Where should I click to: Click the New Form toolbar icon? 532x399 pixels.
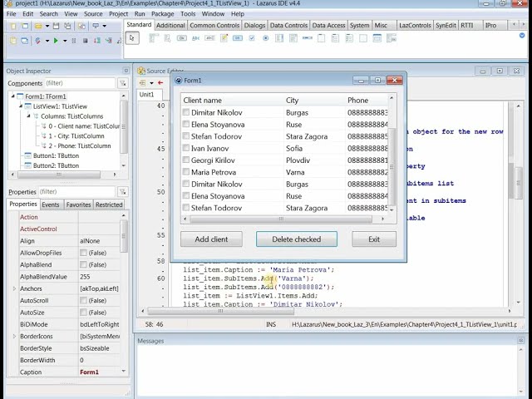(x=24, y=26)
